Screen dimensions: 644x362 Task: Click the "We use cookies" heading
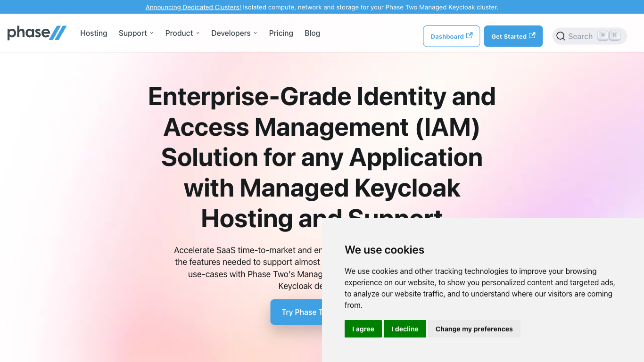(x=384, y=250)
